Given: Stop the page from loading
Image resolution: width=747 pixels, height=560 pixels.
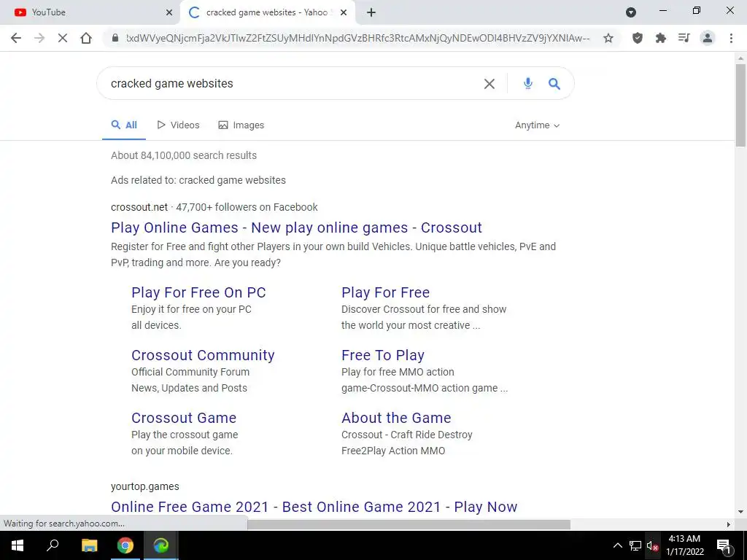Looking at the screenshot, I should 63,38.
